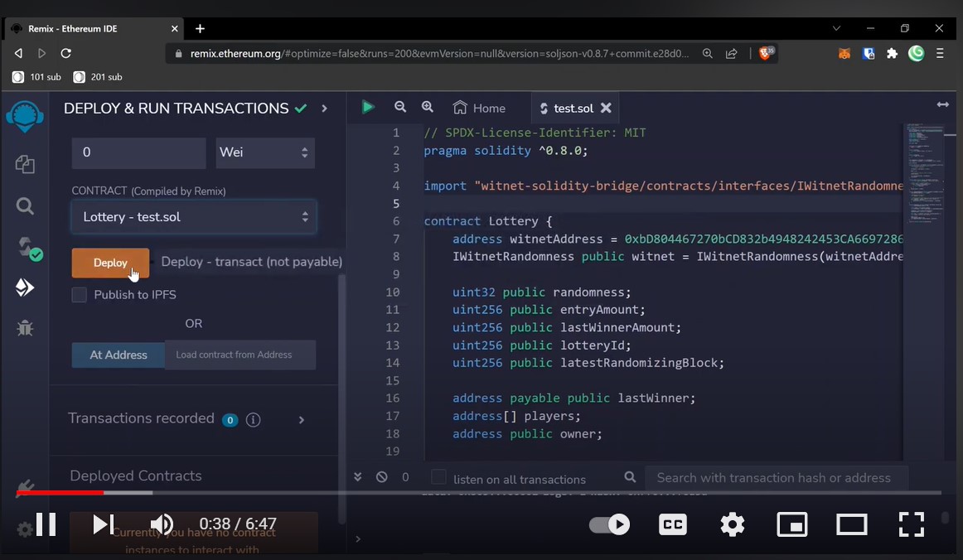The width and height of the screenshot is (963, 560).
Task: Select Remix - Ethereum IDE browser tab
Action: click(95, 28)
